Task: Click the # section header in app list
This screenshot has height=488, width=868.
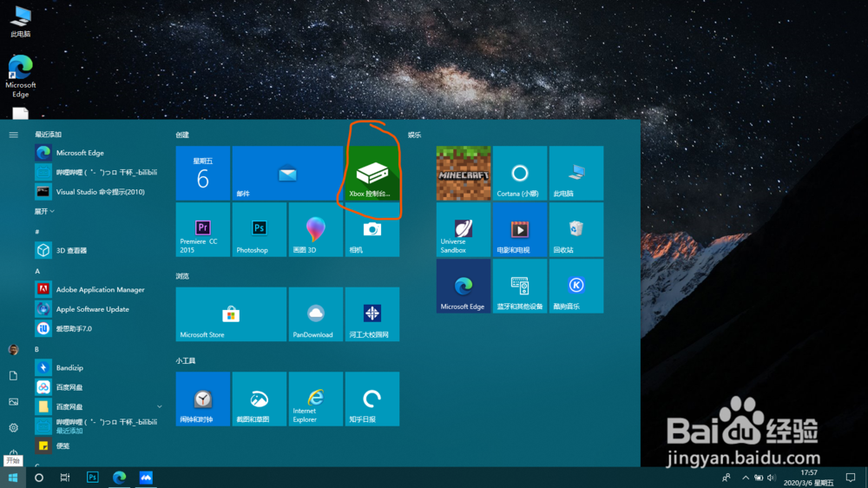Action: [x=37, y=232]
